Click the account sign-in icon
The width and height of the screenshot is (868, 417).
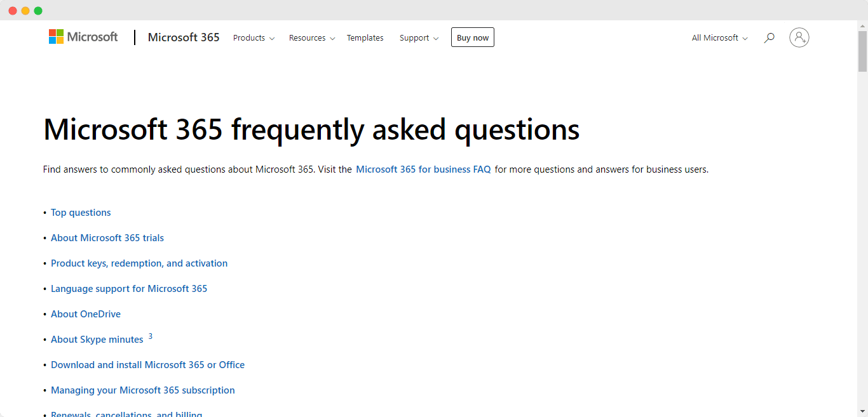point(799,37)
